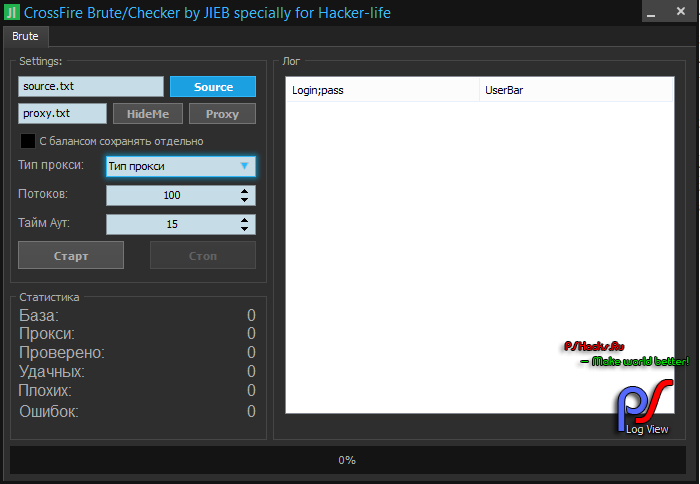Open the Тип прокси dropdown
This screenshot has height=484, width=700.
(x=181, y=166)
